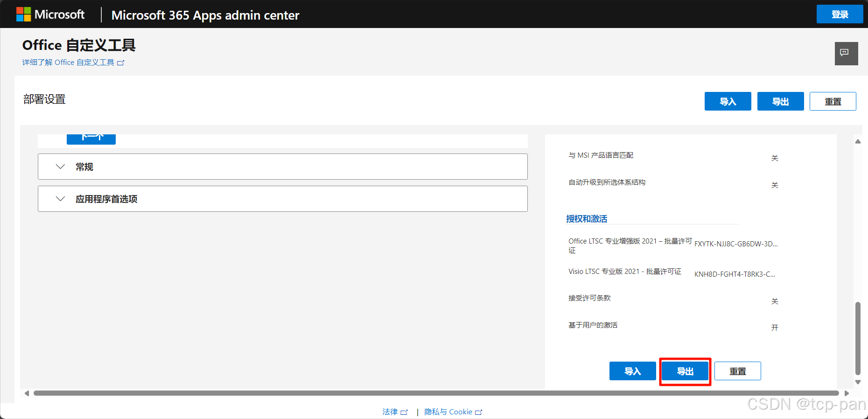Click the 开 value of 基于用户的激活
Image resolution: width=868 pixels, height=419 pixels.
click(775, 328)
